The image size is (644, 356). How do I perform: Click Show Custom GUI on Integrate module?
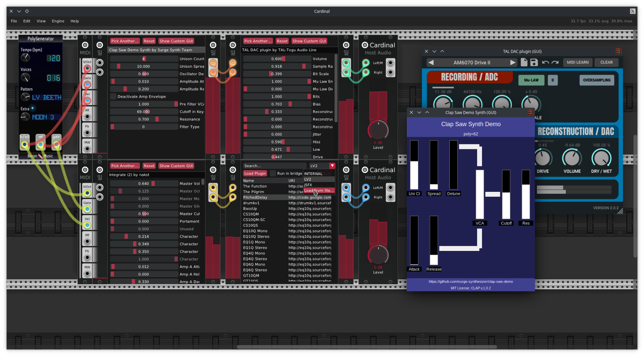pos(176,166)
